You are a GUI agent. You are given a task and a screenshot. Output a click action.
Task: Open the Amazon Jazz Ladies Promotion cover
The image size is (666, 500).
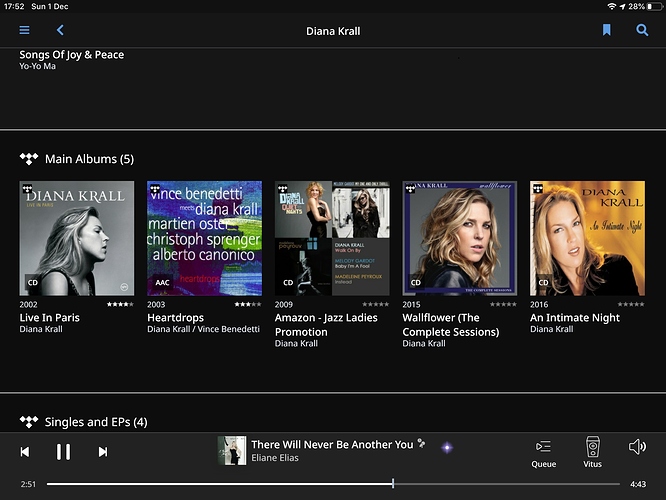[x=332, y=238]
